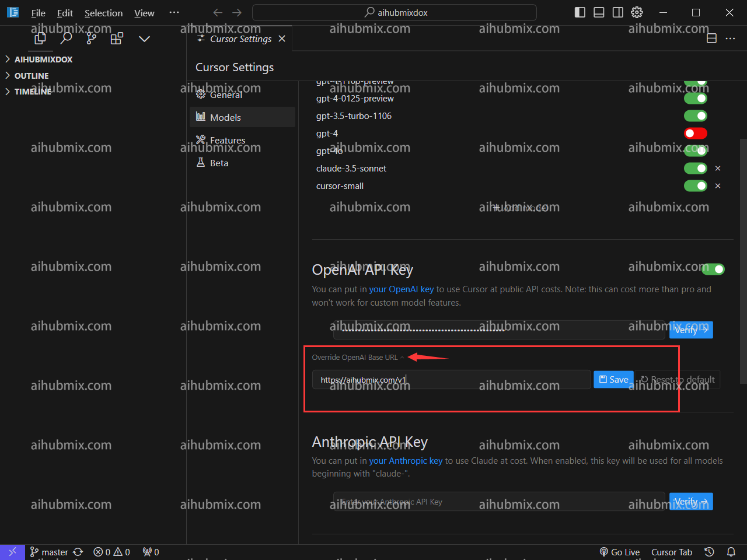The width and height of the screenshot is (747, 560).
Task: Open remote window icon in status bar
Action: click(x=12, y=552)
